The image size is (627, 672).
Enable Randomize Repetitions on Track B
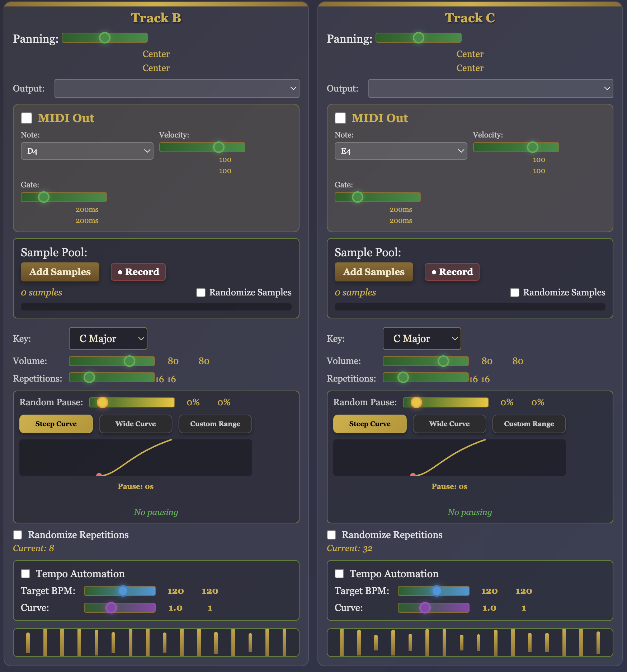click(18, 535)
